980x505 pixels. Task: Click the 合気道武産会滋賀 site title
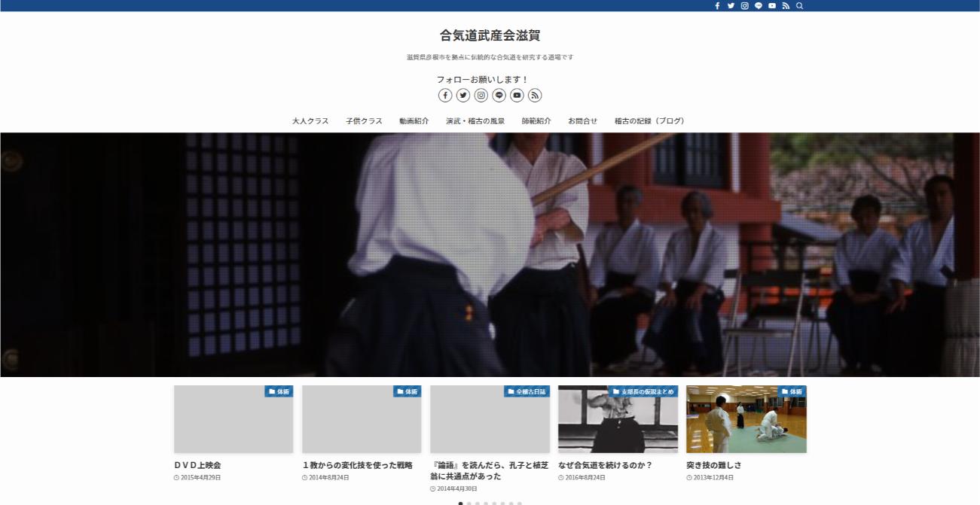tap(490, 35)
